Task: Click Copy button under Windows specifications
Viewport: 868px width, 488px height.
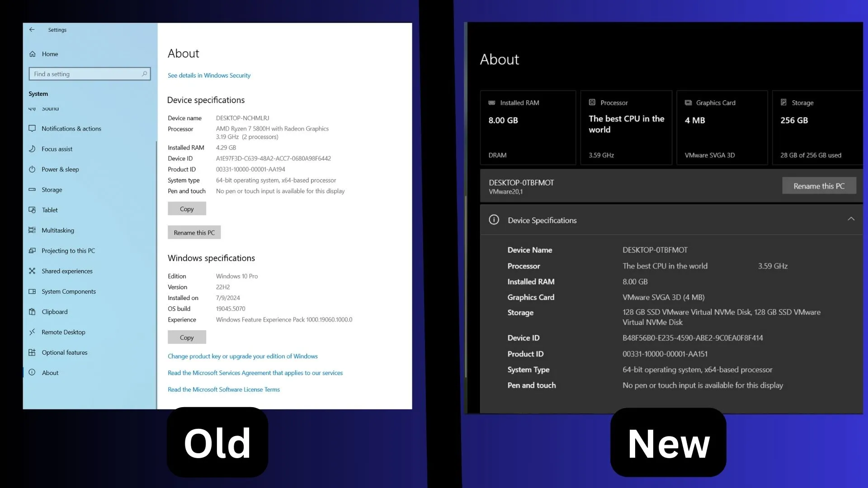Action: pos(187,337)
